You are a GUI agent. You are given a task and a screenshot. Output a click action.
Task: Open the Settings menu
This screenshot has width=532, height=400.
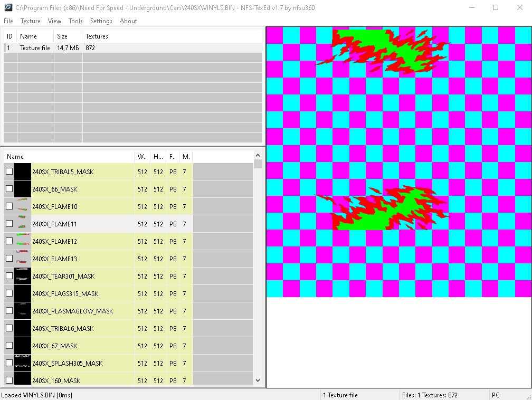[x=101, y=21]
